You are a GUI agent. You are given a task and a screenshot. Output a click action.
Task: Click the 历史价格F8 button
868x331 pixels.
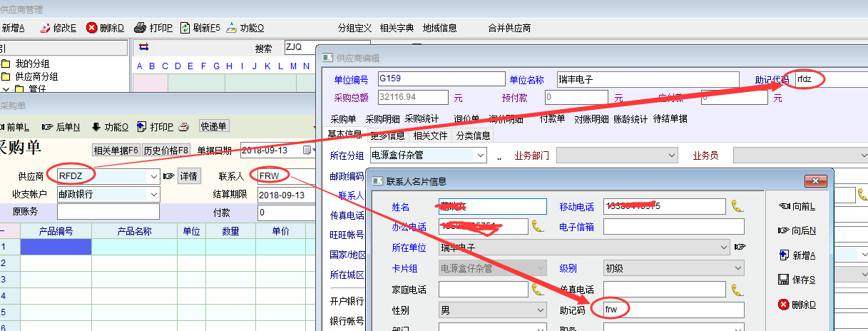pyautogui.click(x=166, y=150)
